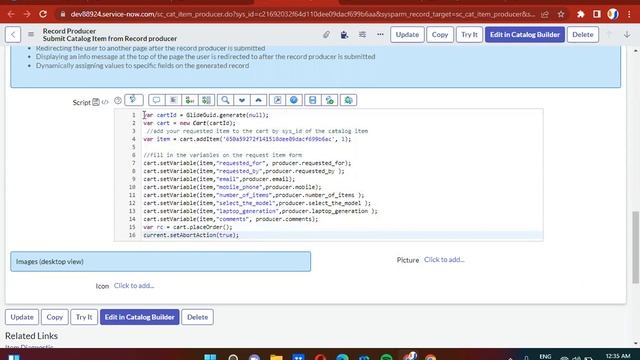640x360 pixels.
Task: Share this page from address bar
Action: [x=545, y=14]
